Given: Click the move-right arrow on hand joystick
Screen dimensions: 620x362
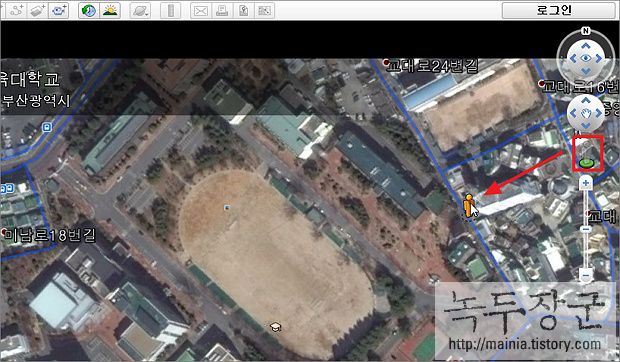Looking at the screenshot, I should [x=599, y=113].
